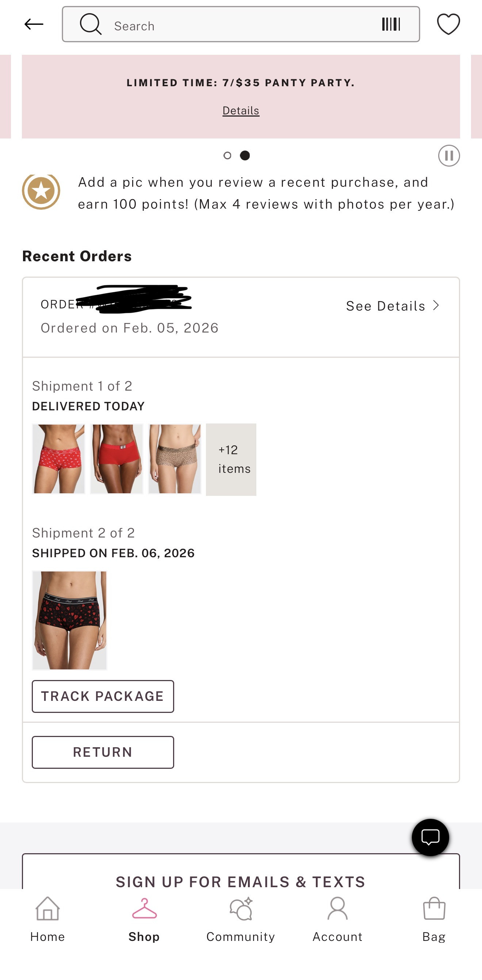Open the black heart-print shorts thumbnail
This screenshot has height=980, width=482.
tap(70, 620)
